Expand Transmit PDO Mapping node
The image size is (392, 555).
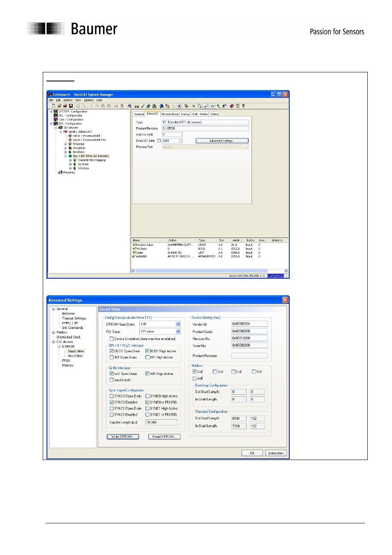tap(70, 160)
